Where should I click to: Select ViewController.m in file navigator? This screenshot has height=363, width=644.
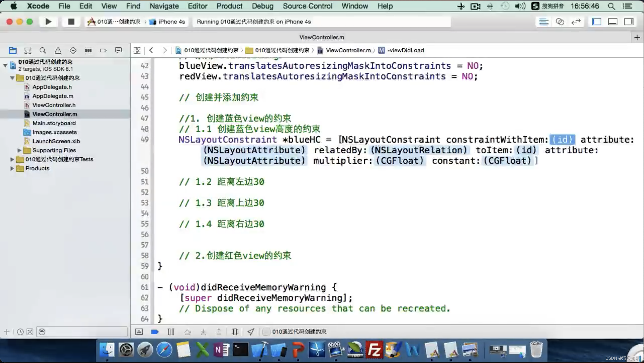[x=54, y=114]
